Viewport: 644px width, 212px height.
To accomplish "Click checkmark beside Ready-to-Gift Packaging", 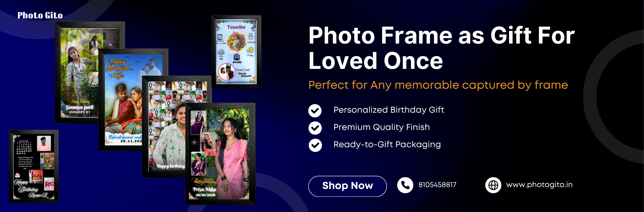I will click(x=315, y=145).
